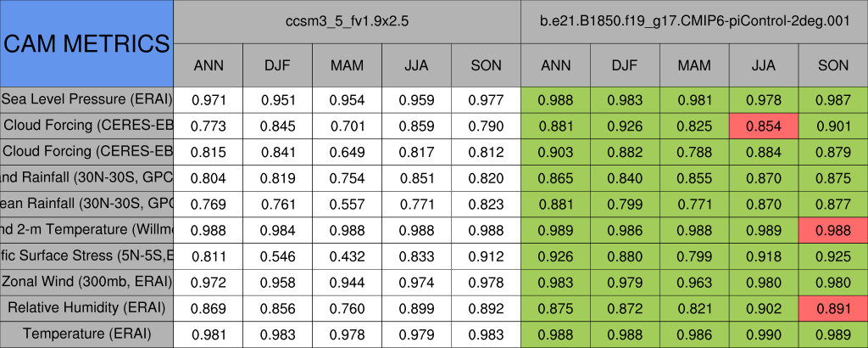Open the Land 2-m Temperature row label
868x348 pixels.
[x=86, y=229]
